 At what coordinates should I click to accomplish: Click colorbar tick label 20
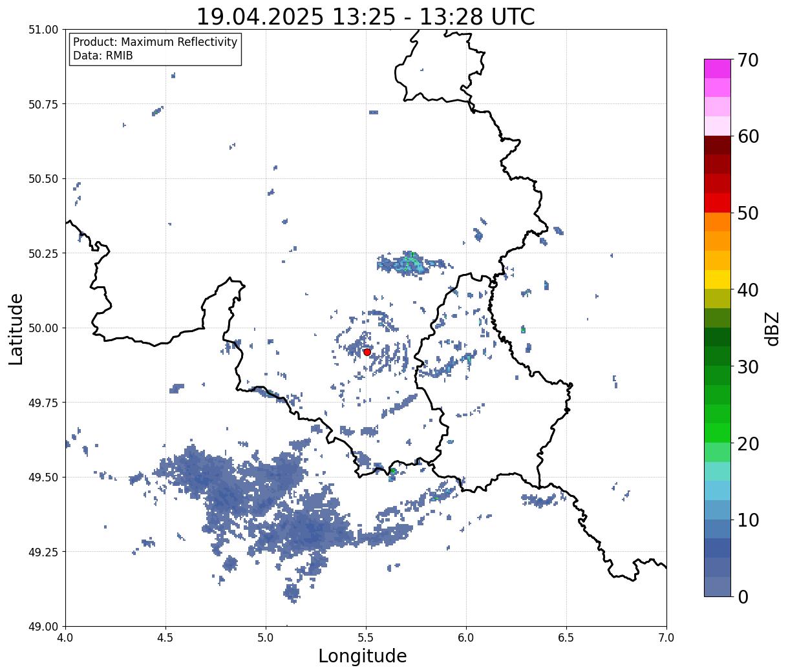click(x=747, y=444)
